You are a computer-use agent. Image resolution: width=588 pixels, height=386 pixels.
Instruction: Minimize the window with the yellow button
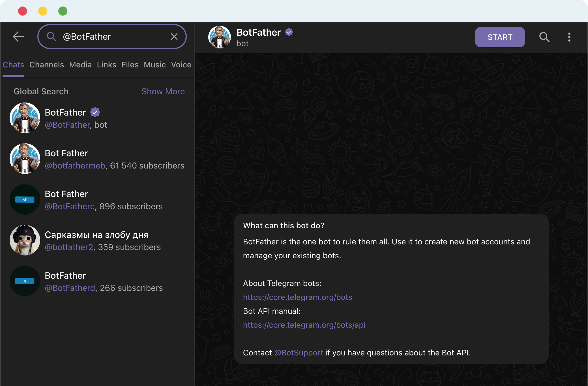pyautogui.click(x=43, y=11)
